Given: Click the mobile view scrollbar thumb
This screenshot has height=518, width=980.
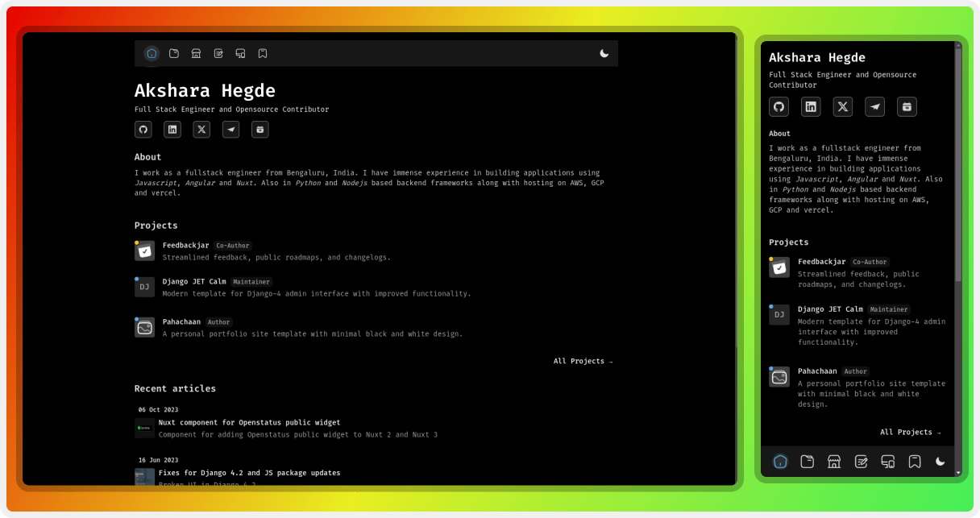Looking at the screenshot, I should [958, 165].
